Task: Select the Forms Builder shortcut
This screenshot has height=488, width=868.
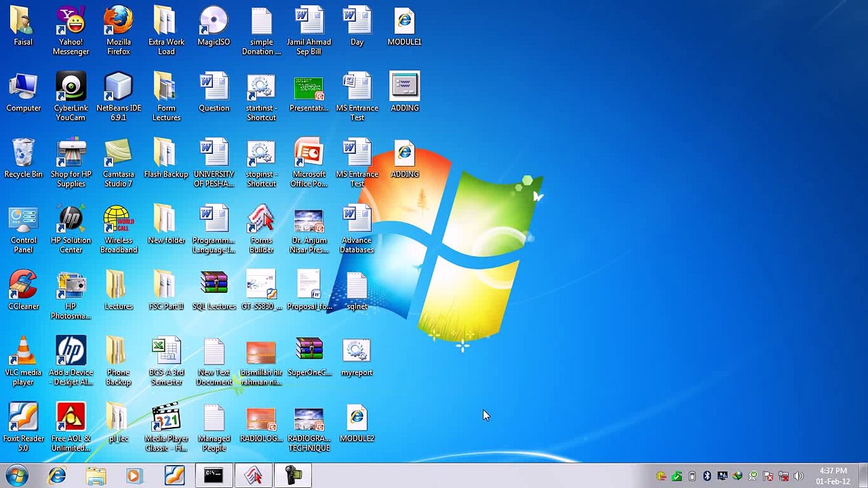Action: click(261, 229)
